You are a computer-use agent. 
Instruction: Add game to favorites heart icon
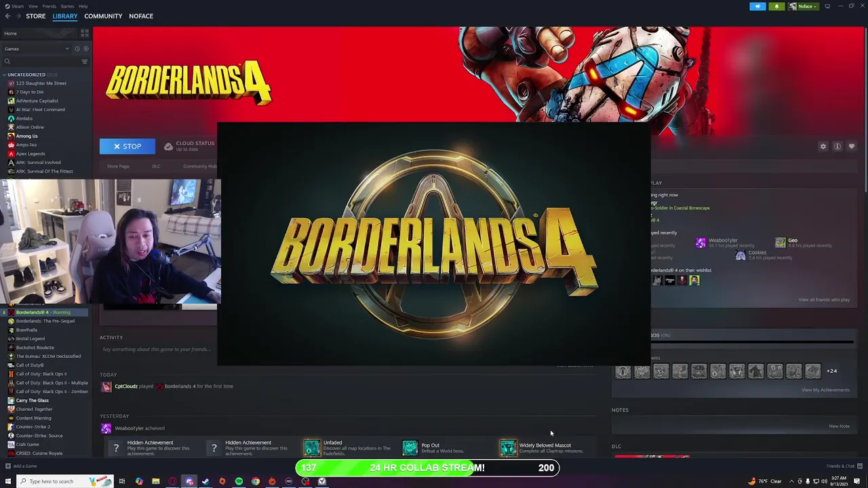(852, 146)
